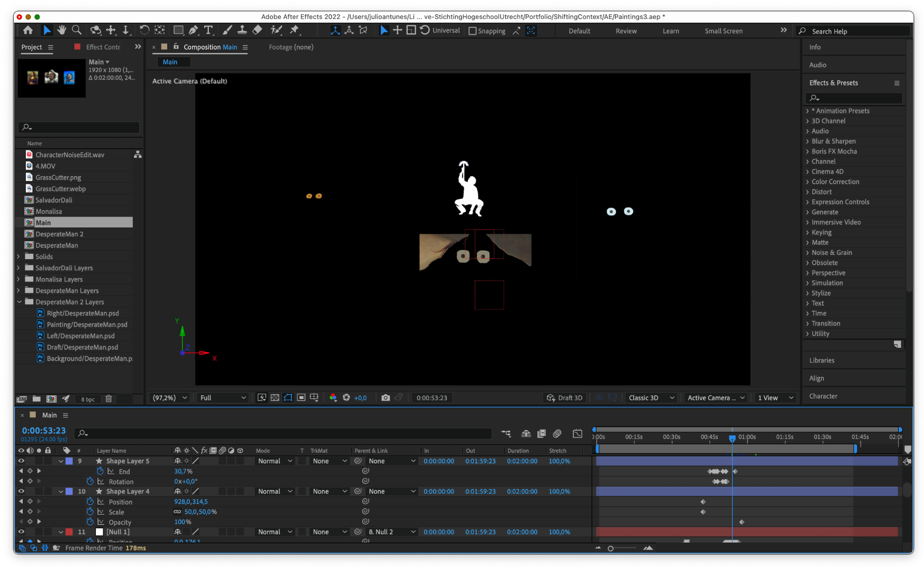Viewport: 924px width, 570px height.
Task: Select the Selection tool arrow
Action: point(46,31)
